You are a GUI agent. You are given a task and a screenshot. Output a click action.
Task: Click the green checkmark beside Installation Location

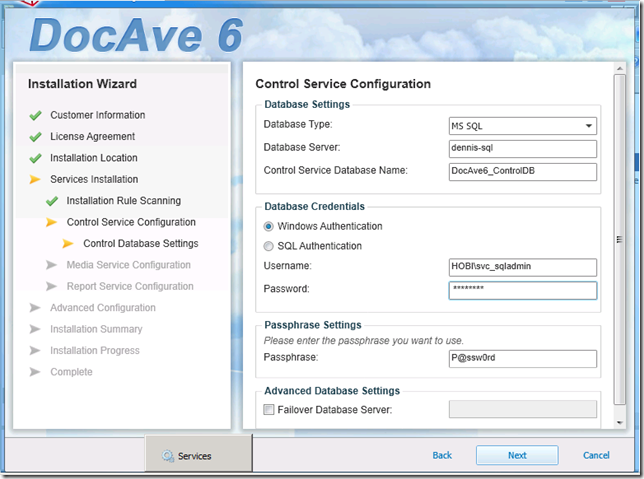click(36, 158)
